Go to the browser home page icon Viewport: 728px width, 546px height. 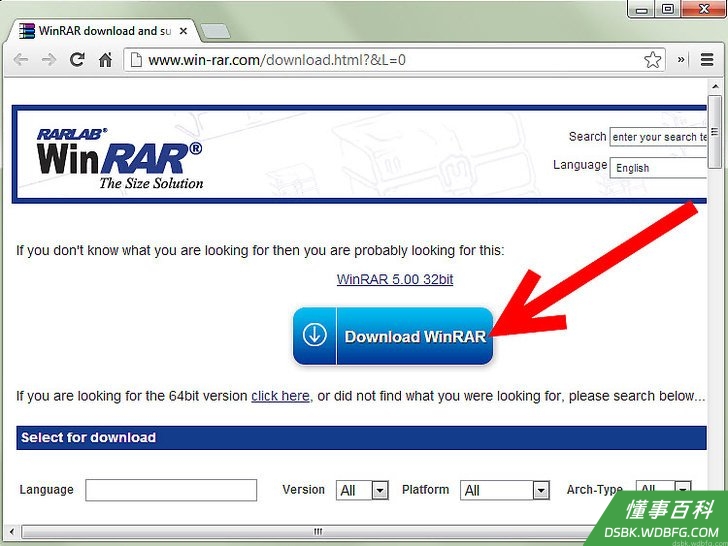[105, 60]
